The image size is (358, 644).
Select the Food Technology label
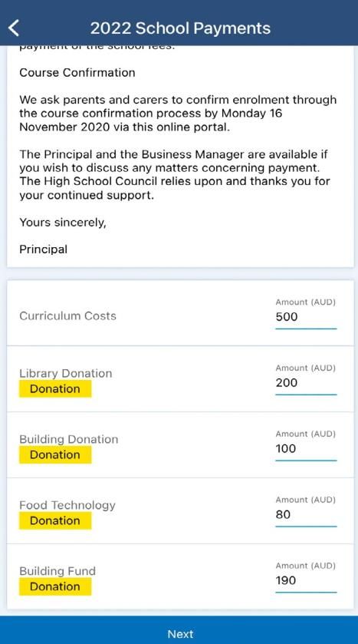(x=67, y=505)
